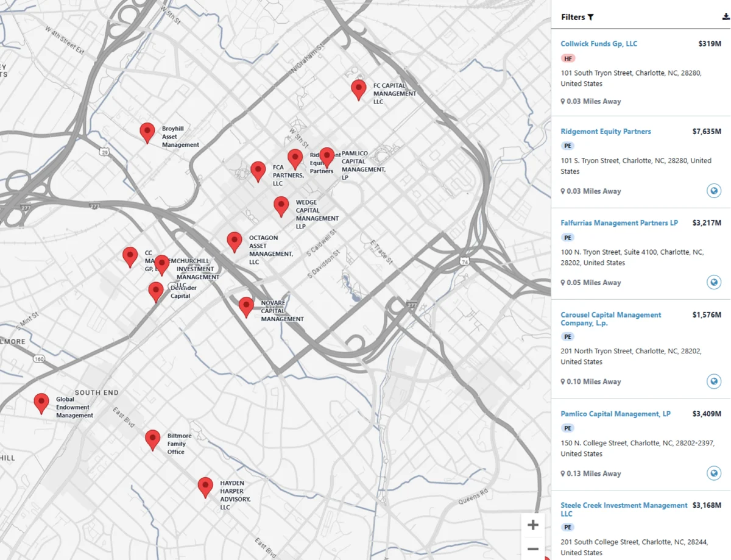The height and width of the screenshot is (560, 731).
Task: Open the Ridgemont Equity Partners list link
Action: click(606, 132)
